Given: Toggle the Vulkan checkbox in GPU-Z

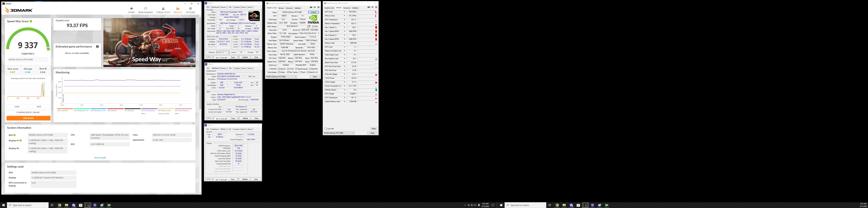Looking at the screenshot, I should 279,72.
